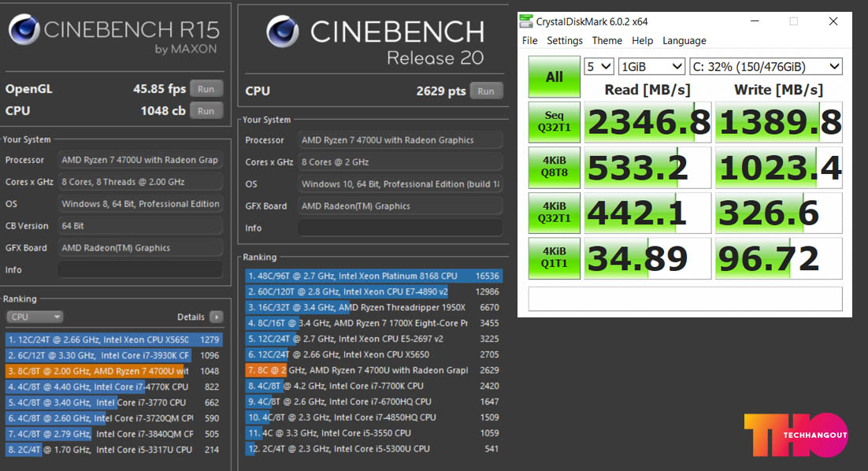
Task: Click the Info field in Cinebench R15
Action: 140,269
